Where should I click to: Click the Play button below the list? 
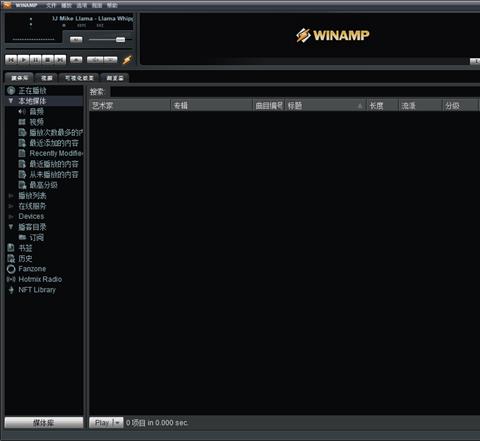point(101,423)
